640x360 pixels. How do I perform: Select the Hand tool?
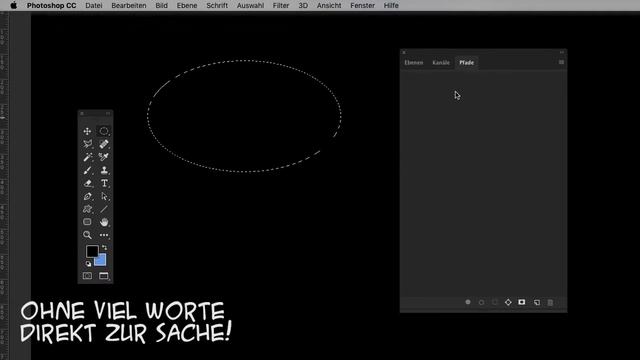[x=104, y=222]
